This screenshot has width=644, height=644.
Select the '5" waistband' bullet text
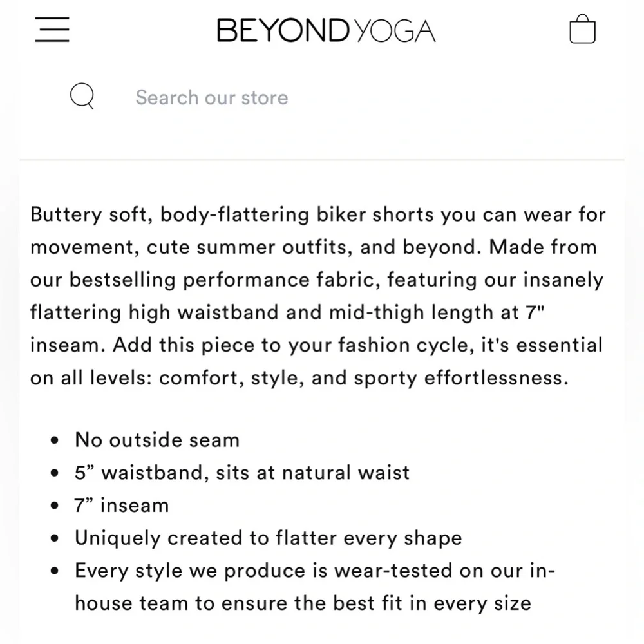[x=242, y=473]
